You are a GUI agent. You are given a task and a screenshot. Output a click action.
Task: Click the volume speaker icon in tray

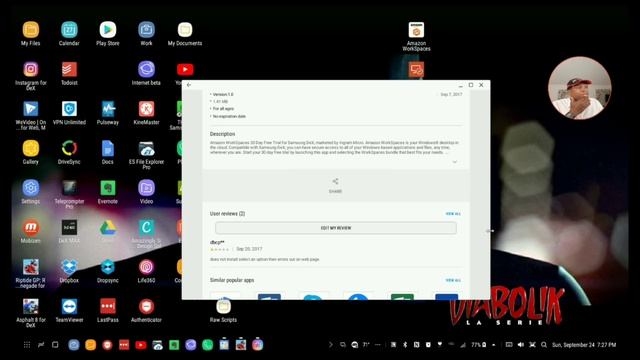[520, 345]
